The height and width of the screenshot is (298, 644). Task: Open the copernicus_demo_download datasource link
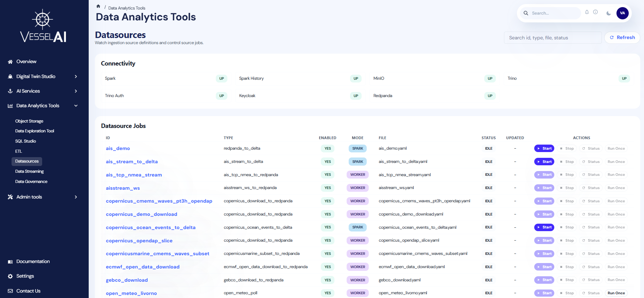(x=141, y=214)
